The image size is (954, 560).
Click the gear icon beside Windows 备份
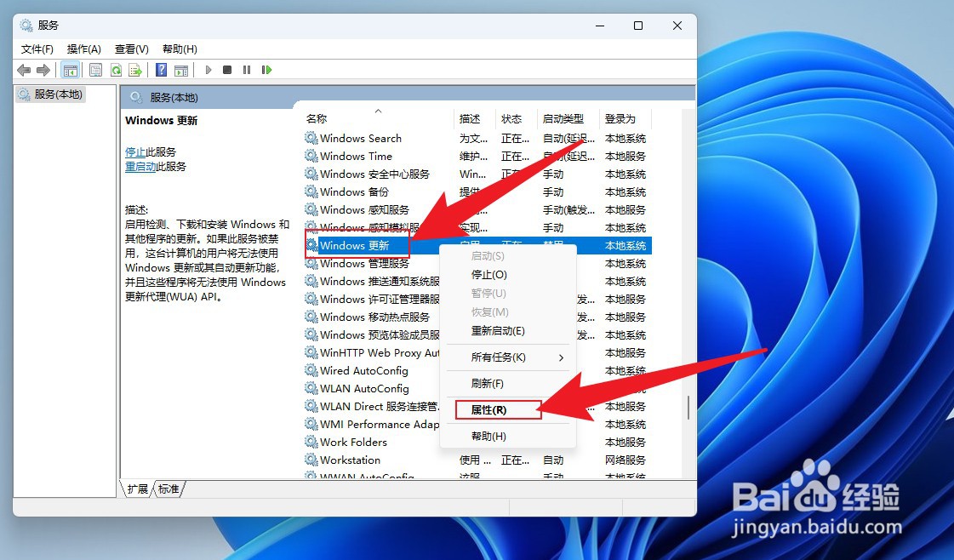(311, 191)
